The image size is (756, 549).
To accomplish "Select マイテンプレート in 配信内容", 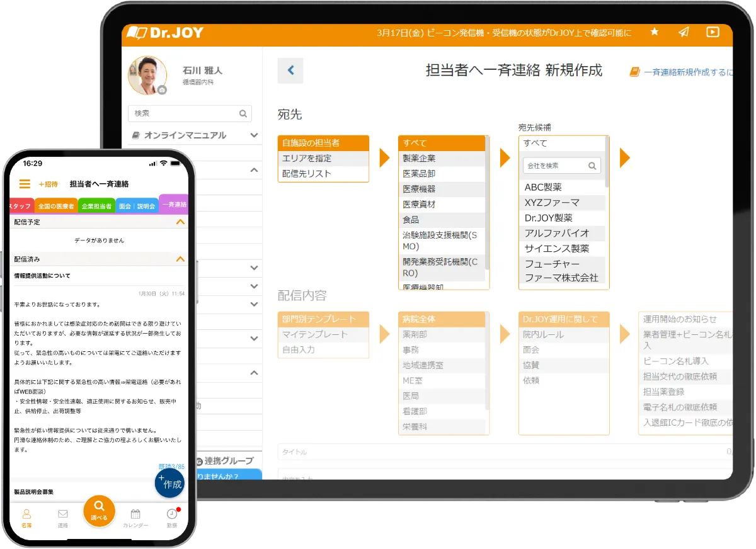I will pyautogui.click(x=323, y=334).
